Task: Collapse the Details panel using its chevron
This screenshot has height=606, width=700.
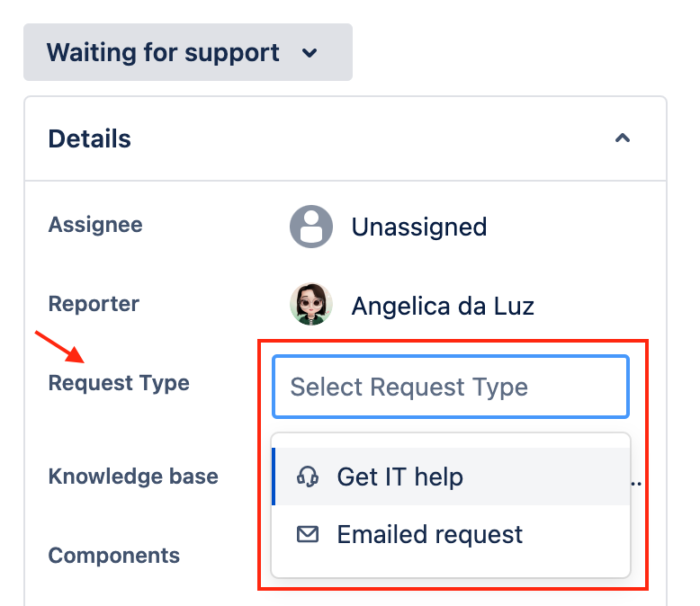Action: pyautogui.click(x=622, y=138)
